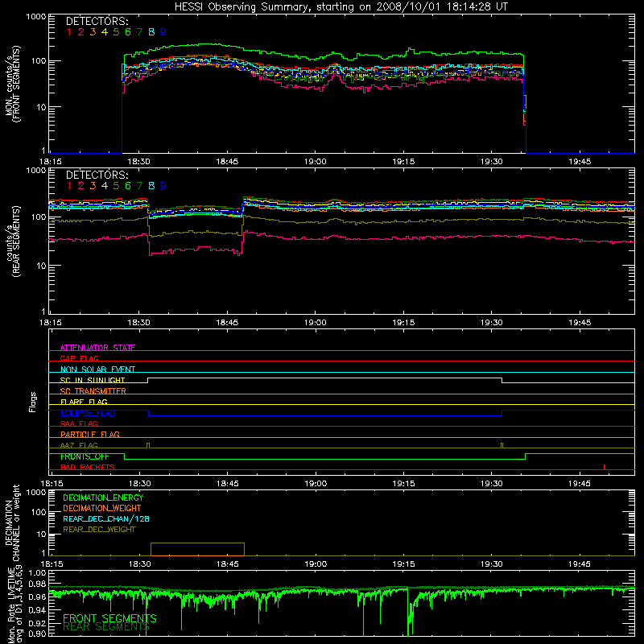The image size is (644, 644).
Task: Select the REAR SEGMENTS label in livetime plot
Action: coord(106,627)
